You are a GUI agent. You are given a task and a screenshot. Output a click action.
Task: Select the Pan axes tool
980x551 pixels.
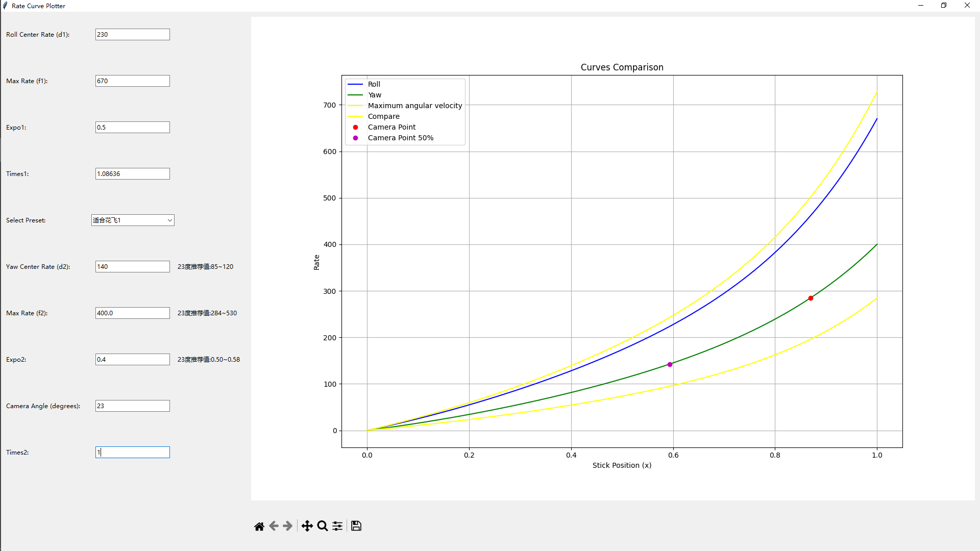(307, 526)
